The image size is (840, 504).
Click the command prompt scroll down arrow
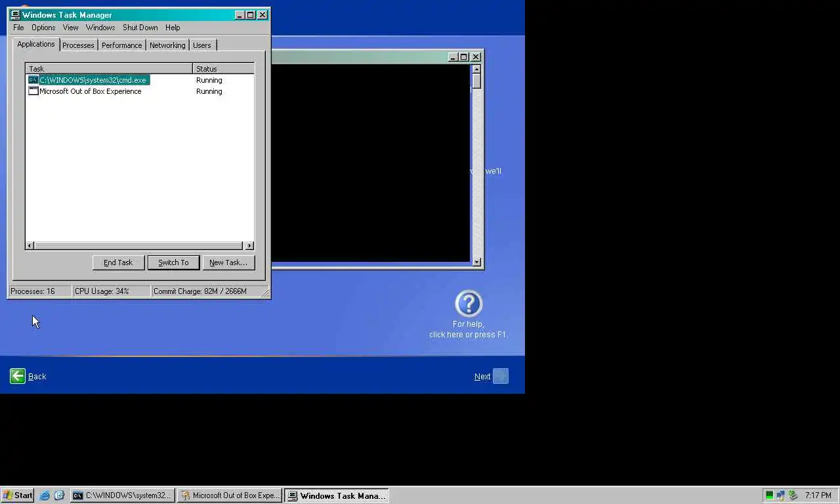click(x=476, y=262)
